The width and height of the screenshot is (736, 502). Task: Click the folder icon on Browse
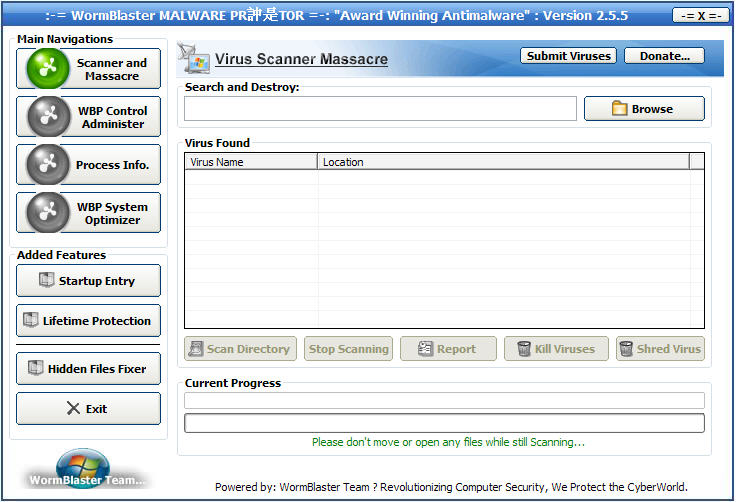pyautogui.click(x=619, y=109)
